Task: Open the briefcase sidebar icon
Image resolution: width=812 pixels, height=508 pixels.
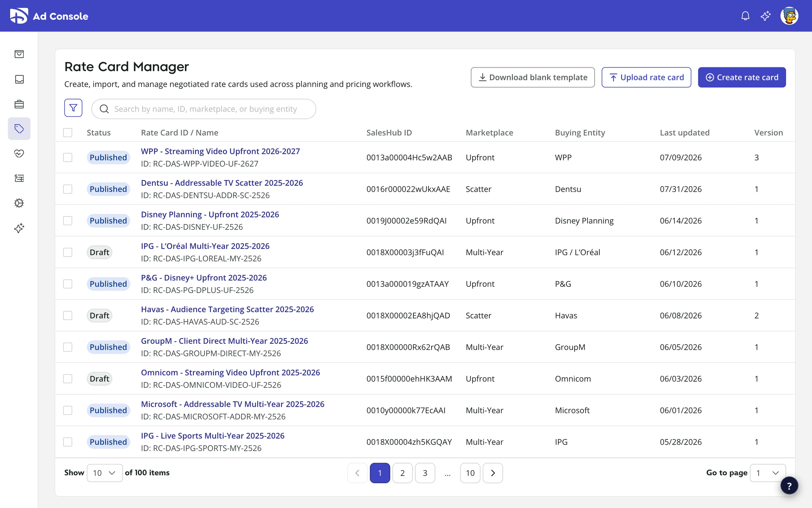Action: (19, 104)
